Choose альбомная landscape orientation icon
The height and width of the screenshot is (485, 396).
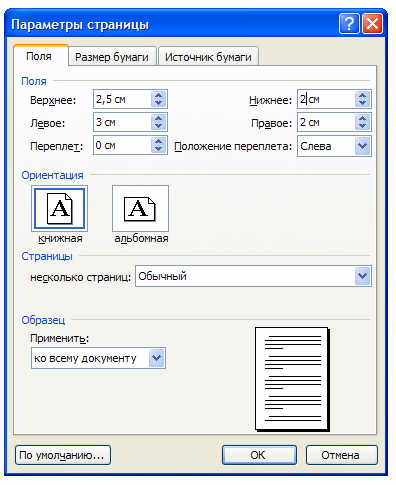pyautogui.click(x=140, y=209)
